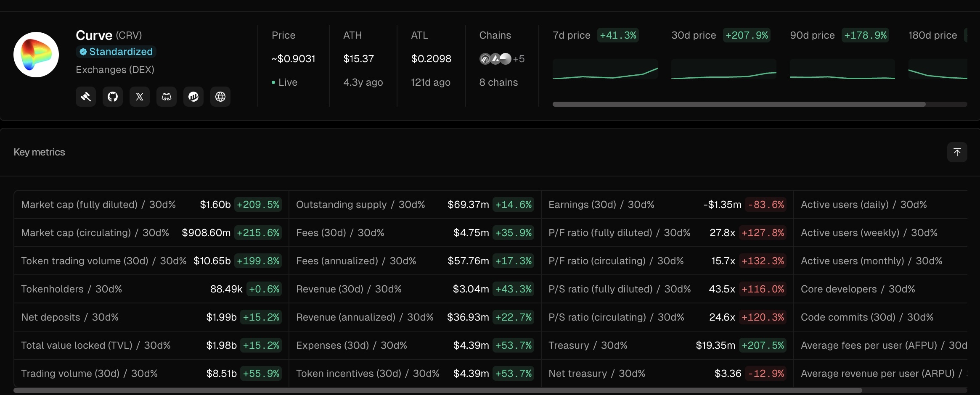The image size is (980, 395).
Task: Click the $1.60b fully diluted market cap value
Action: click(x=215, y=205)
